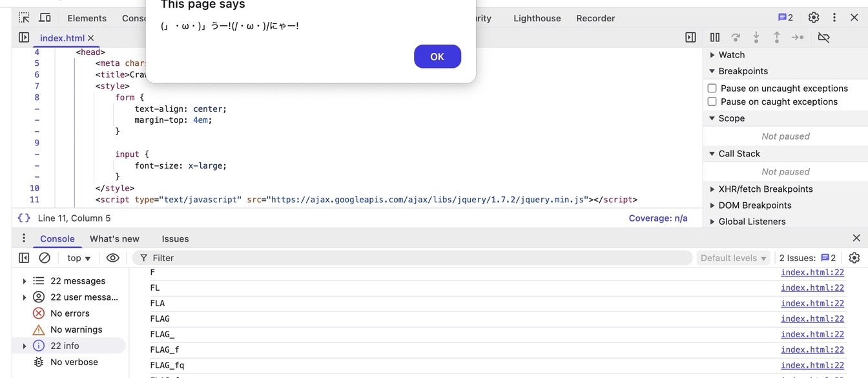
Task: Click the pause script execution icon
Action: click(x=715, y=37)
